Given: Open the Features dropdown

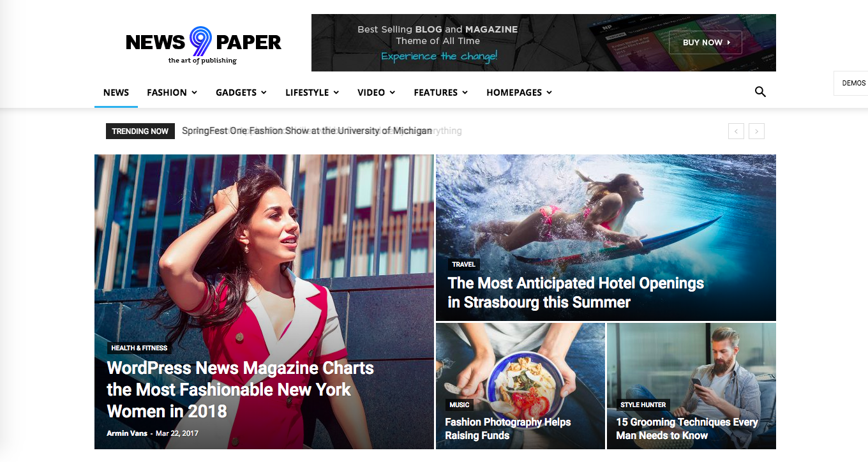Looking at the screenshot, I should point(441,93).
